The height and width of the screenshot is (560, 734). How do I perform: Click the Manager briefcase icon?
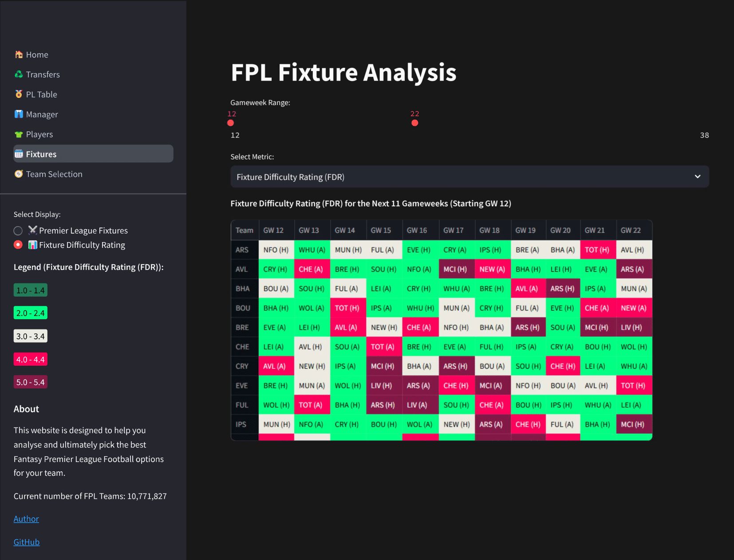click(19, 114)
